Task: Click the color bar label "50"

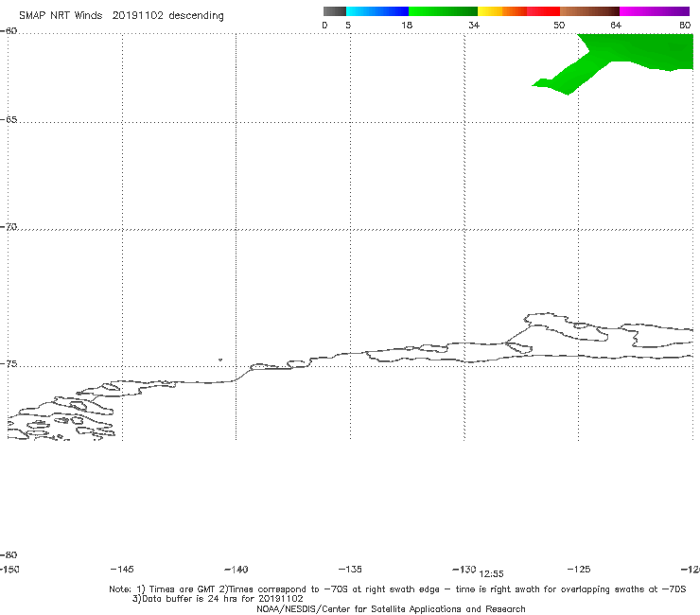Action: 559,26
